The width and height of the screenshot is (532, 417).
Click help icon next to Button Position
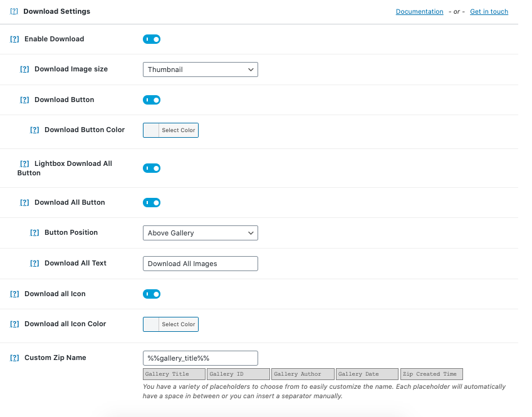(34, 232)
